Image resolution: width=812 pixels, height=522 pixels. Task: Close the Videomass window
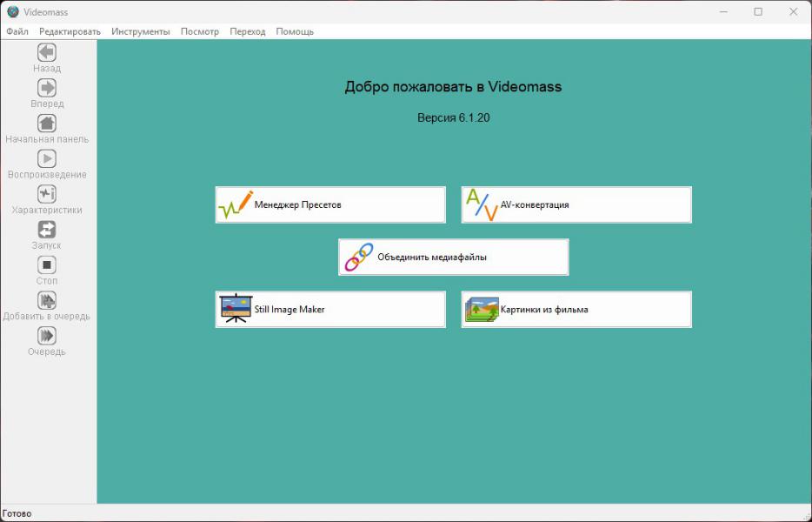point(794,12)
